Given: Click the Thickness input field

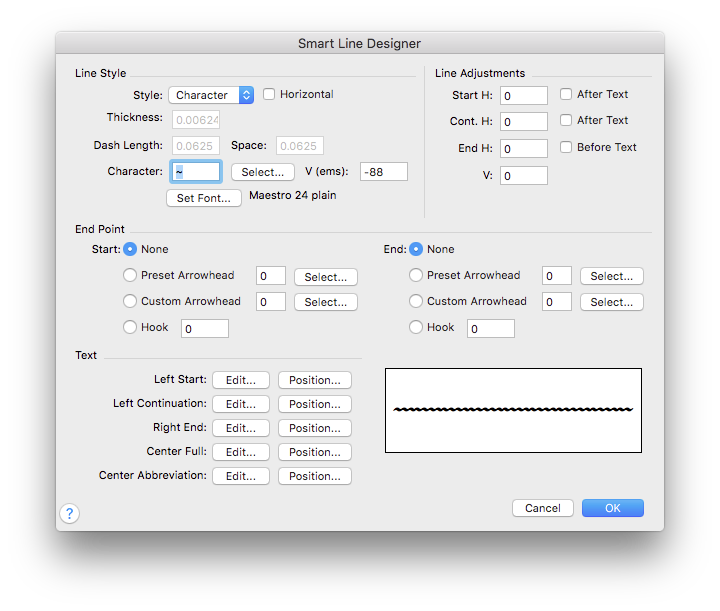Looking at the screenshot, I should (196, 120).
